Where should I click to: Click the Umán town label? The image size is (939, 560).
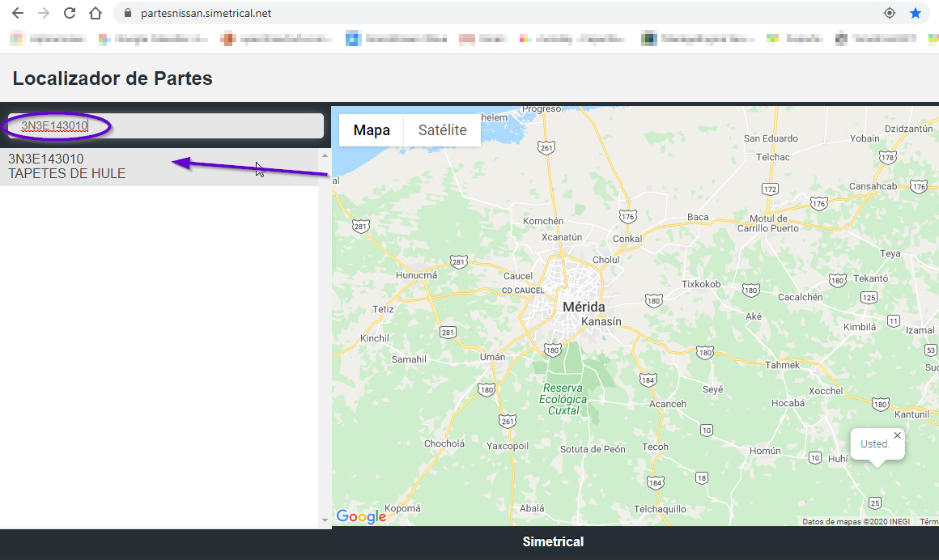tap(492, 357)
